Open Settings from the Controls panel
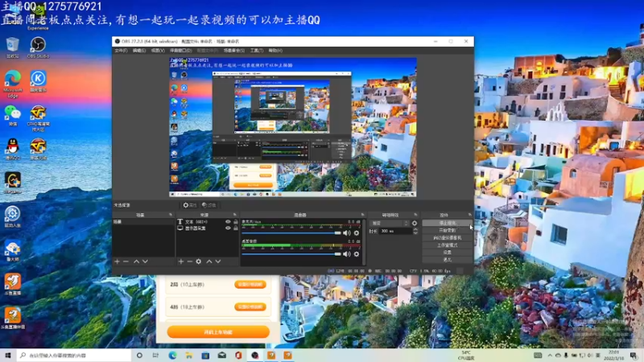The height and width of the screenshot is (362, 644). (x=447, y=253)
